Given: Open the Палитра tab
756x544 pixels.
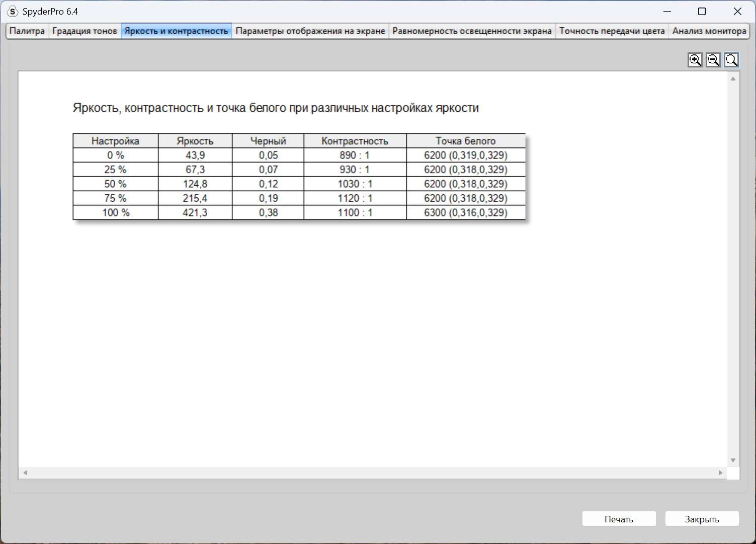Looking at the screenshot, I should tap(27, 31).
